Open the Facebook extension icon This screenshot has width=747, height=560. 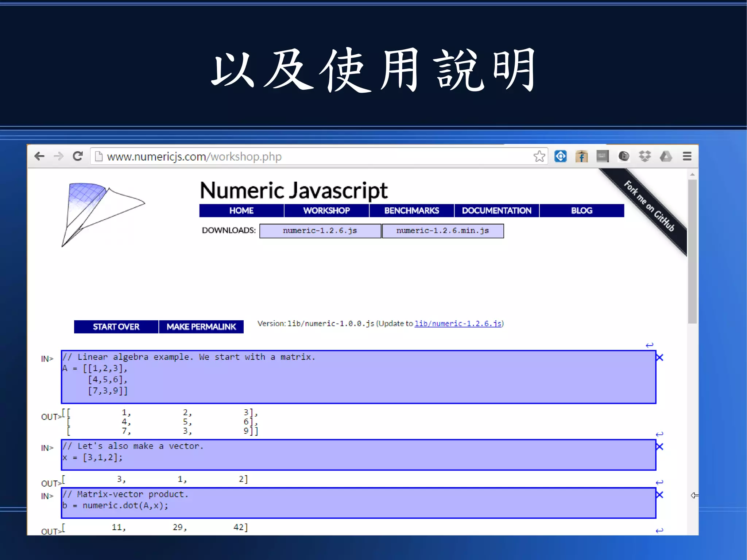(581, 157)
